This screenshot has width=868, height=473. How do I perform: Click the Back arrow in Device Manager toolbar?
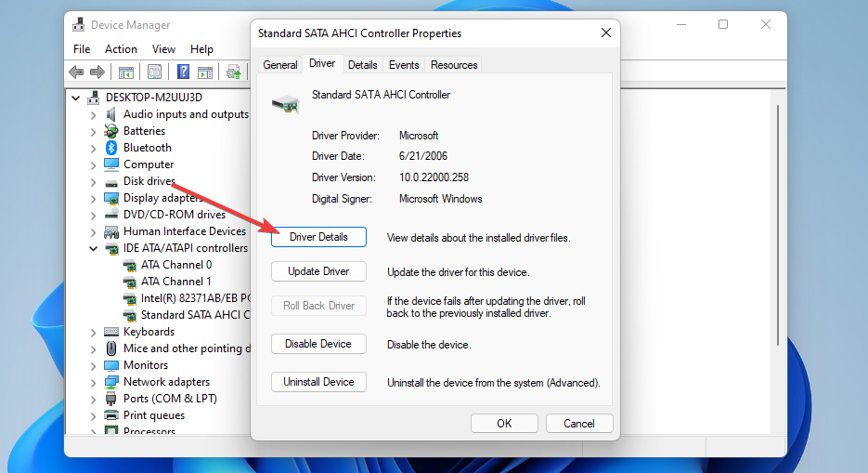tap(76, 72)
